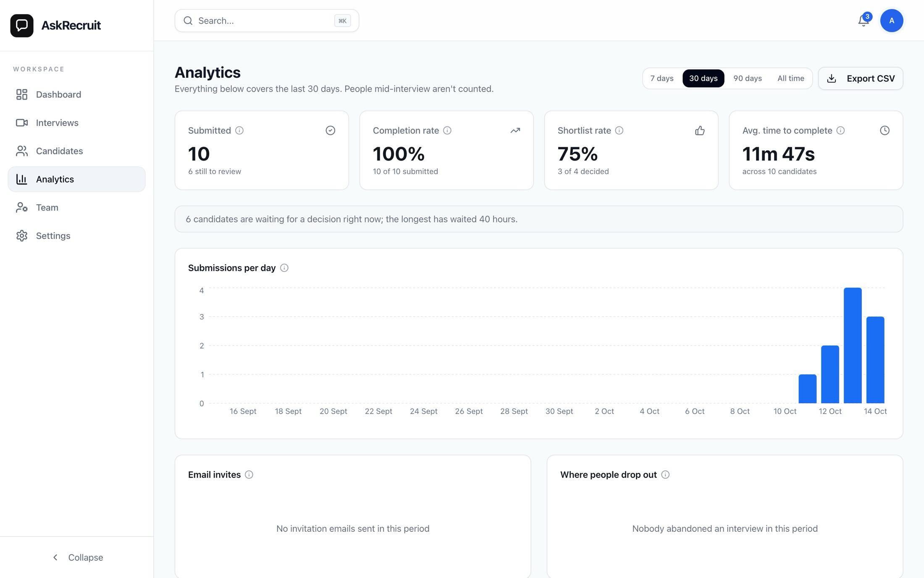Click info icon beside Avg. time to complete
Image resolution: width=924 pixels, height=578 pixels.
click(840, 130)
